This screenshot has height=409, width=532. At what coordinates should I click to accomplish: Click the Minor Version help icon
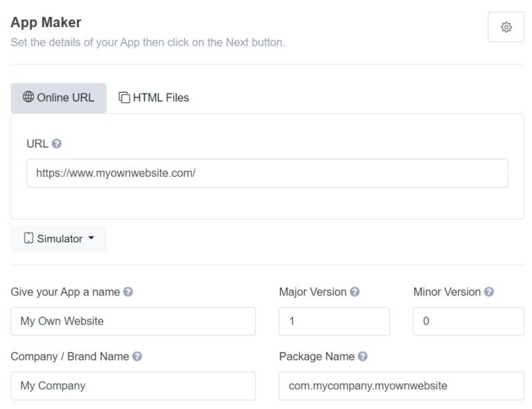point(489,292)
